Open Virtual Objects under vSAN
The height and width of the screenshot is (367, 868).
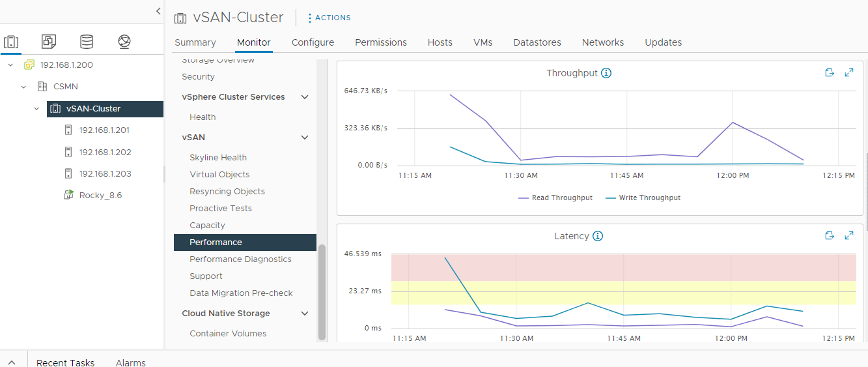[x=219, y=175]
